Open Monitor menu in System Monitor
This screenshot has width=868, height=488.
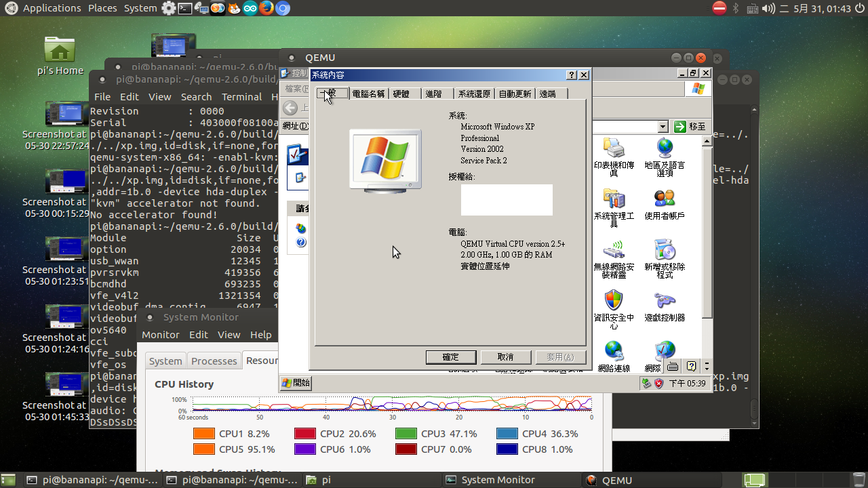coord(161,335)
